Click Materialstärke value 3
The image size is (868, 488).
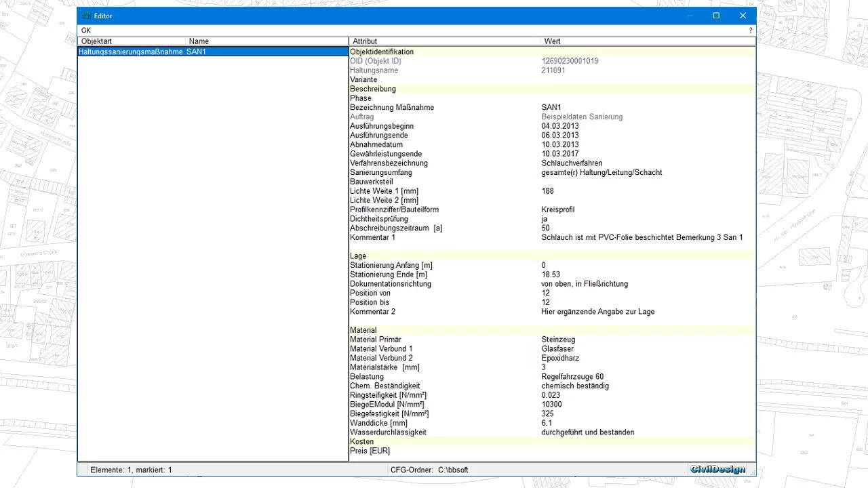click(544, 367)
